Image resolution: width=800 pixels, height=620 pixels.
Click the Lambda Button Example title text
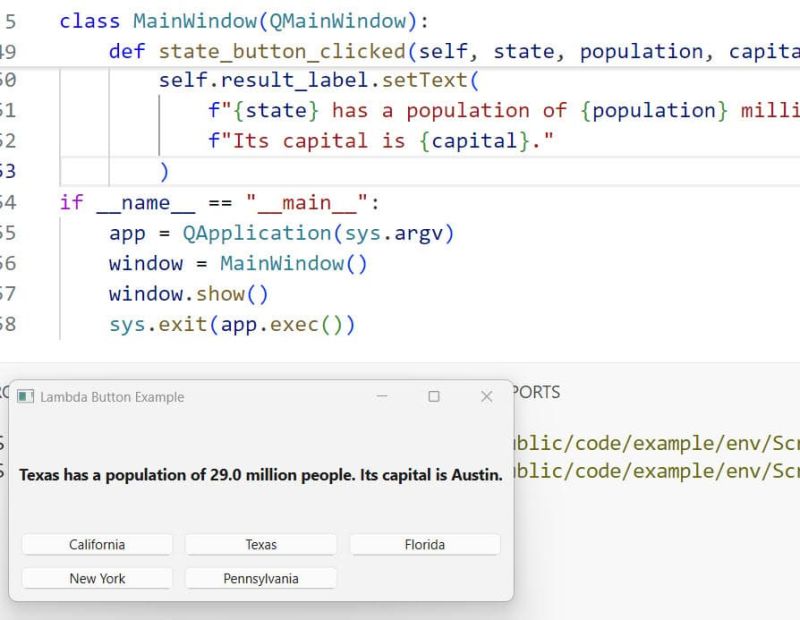pos(112,397)
